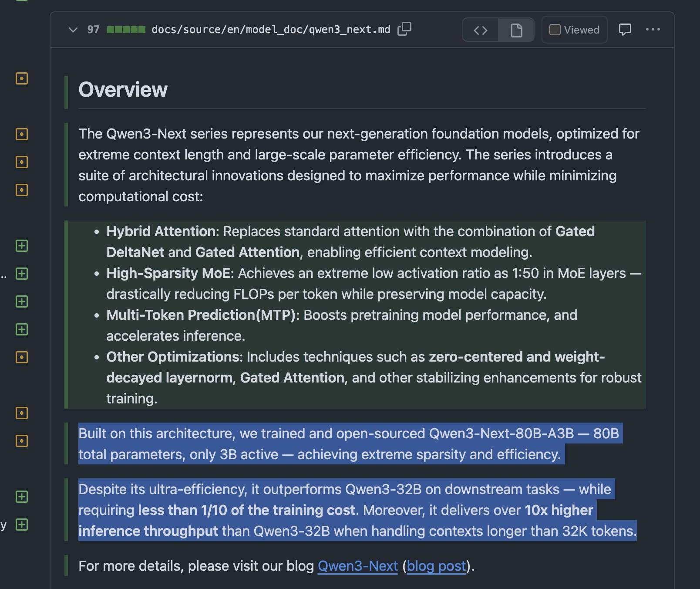The height and width of the screenshot is (589, 700).
Task: Copy the qwen3_next.md file path
Action: tap(404, 29)
